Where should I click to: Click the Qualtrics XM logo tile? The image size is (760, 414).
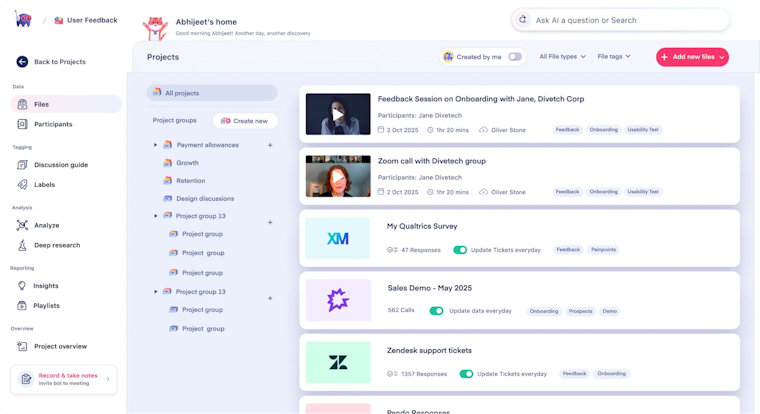338,238
